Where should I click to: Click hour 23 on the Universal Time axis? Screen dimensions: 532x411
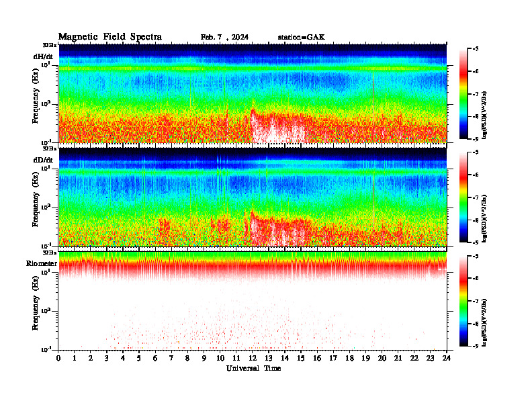[x=431, y=358]
